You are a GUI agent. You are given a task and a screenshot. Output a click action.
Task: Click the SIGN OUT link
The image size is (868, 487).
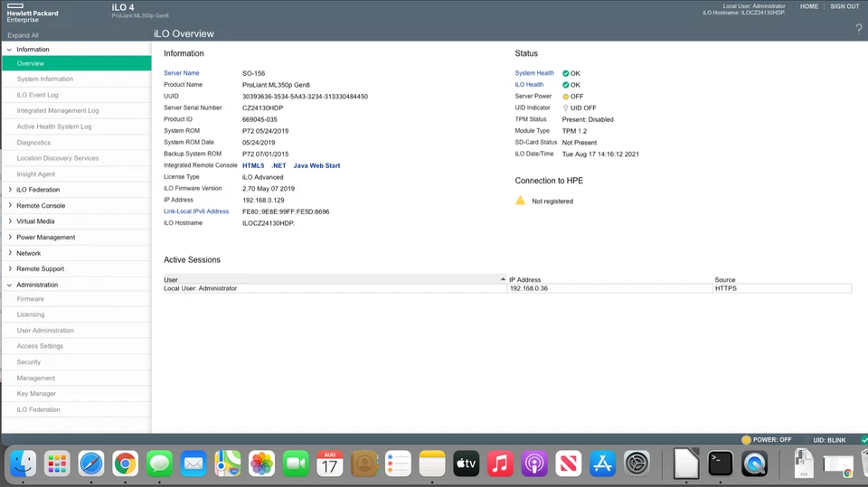coord(844,6)
